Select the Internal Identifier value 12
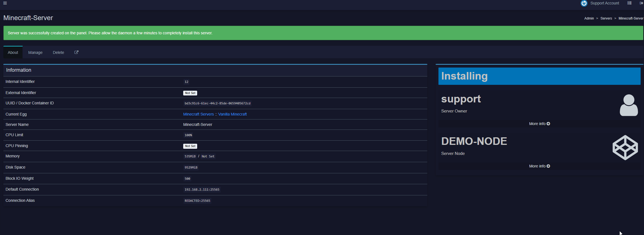This screenshot has width=644, height=235. pos(187,82)
